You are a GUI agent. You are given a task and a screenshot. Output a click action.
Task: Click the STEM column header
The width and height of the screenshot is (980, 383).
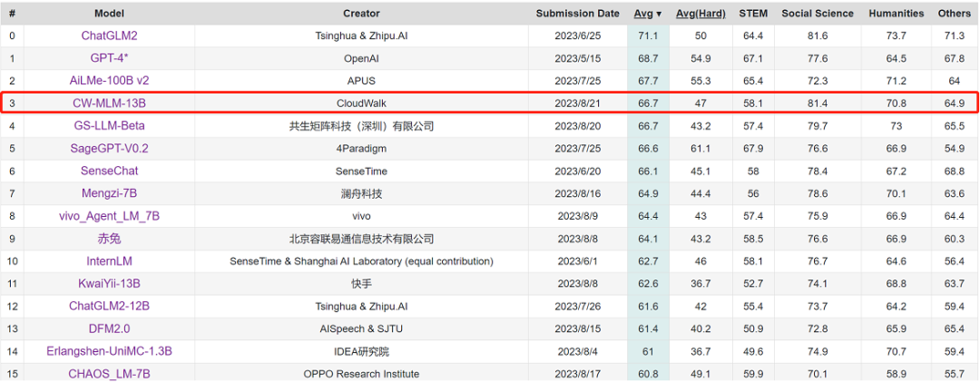point(752,14)
